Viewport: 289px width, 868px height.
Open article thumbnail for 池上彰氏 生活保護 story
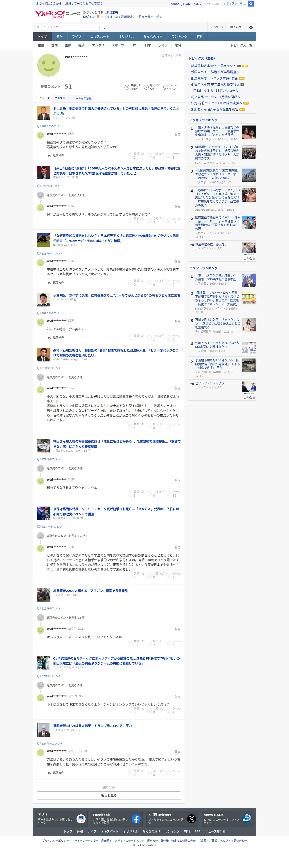point(43,113)
